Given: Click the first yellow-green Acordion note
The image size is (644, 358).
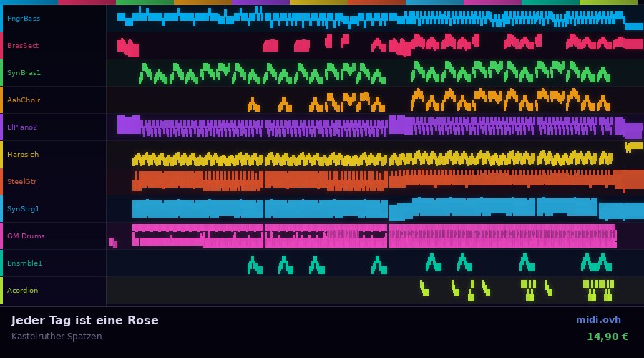Looking at the screenshot, I should click(424, 289).
